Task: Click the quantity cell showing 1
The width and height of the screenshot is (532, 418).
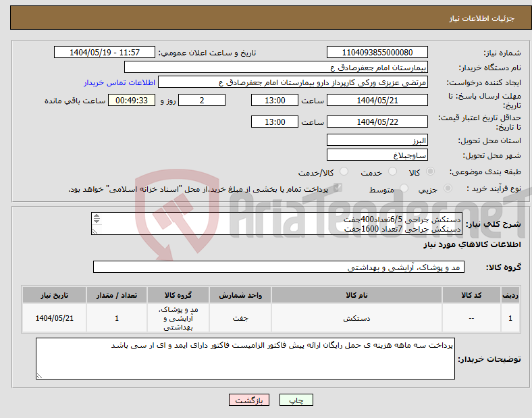Action: (x=117, y=318)
